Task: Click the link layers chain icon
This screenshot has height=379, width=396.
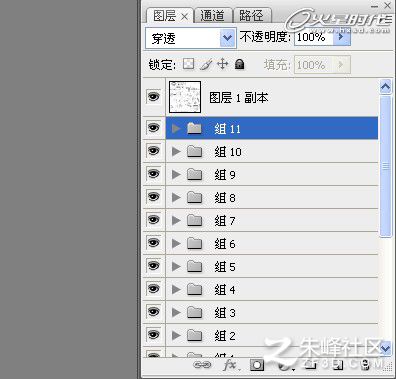Action: (202, 365)
